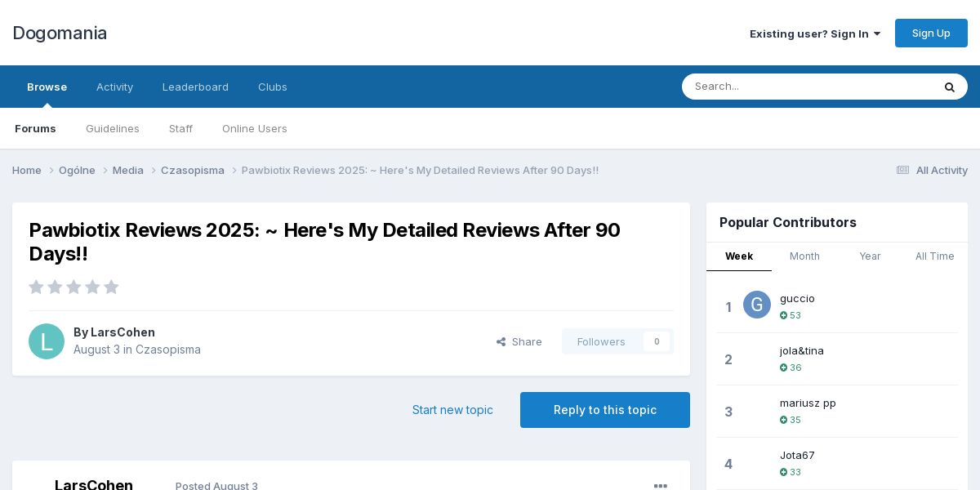Toggle the Followers button

tap(617, 341)
